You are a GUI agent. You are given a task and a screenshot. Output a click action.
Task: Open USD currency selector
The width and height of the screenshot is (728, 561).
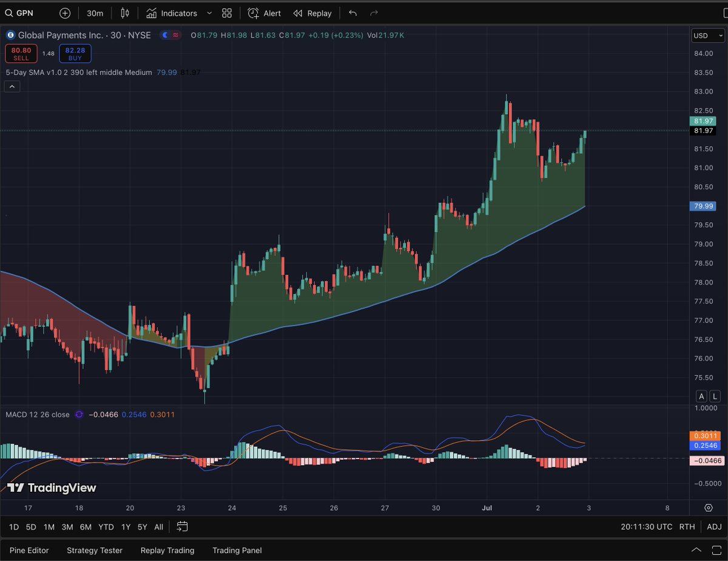point(708,35)
